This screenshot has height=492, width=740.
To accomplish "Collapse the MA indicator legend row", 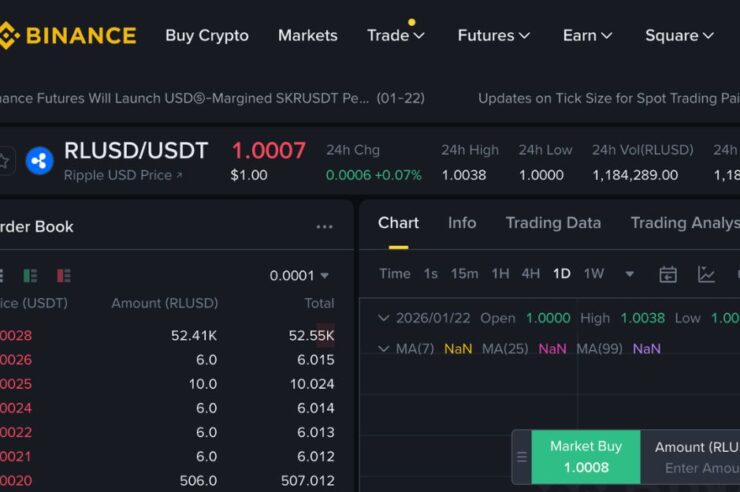I will coord(383,348).
